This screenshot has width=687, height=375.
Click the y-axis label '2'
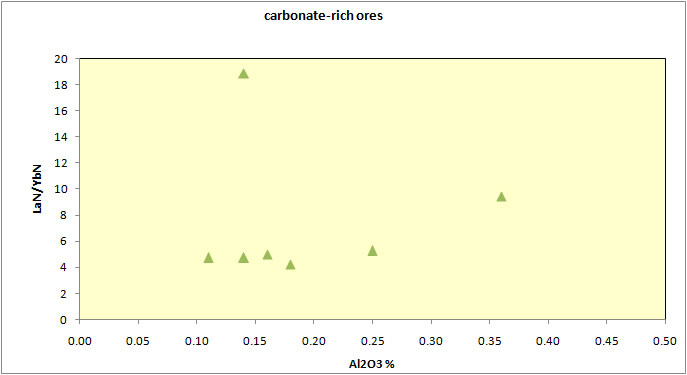[x=64, y=294]
